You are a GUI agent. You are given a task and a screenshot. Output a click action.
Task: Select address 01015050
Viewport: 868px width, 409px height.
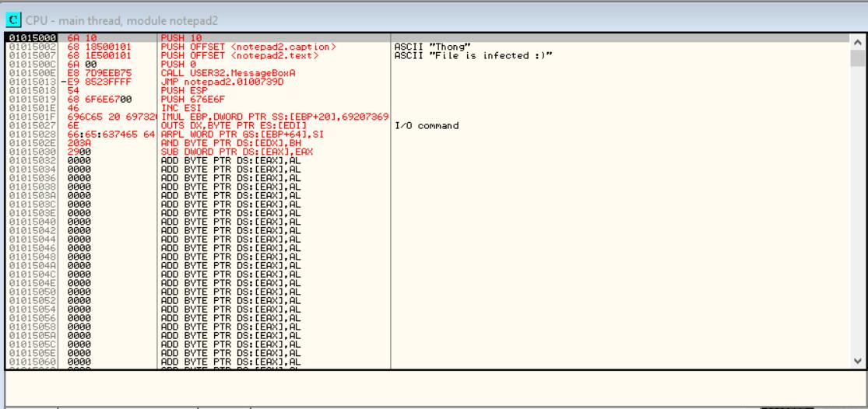(32, 292)
